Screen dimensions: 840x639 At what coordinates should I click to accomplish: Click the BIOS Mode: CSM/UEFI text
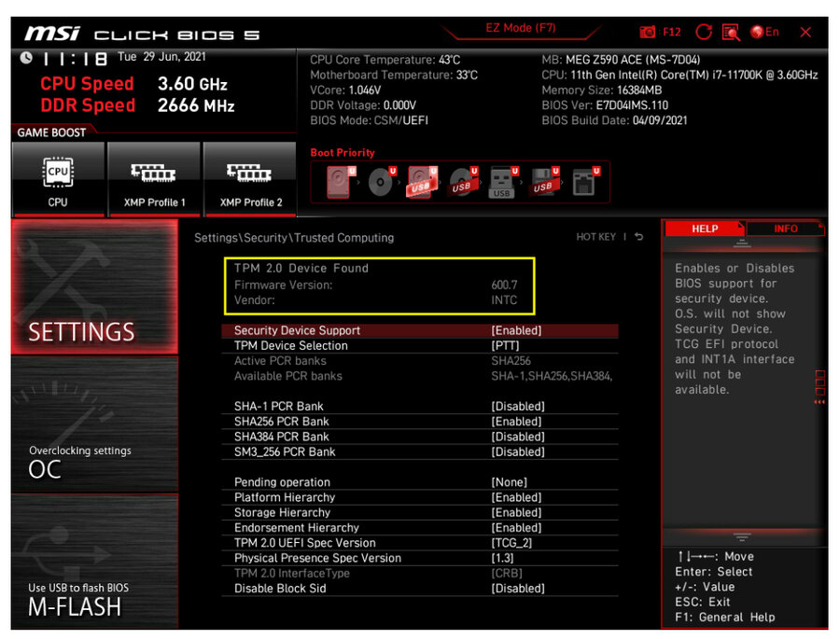pyautogui.click(x=369, y=120)
